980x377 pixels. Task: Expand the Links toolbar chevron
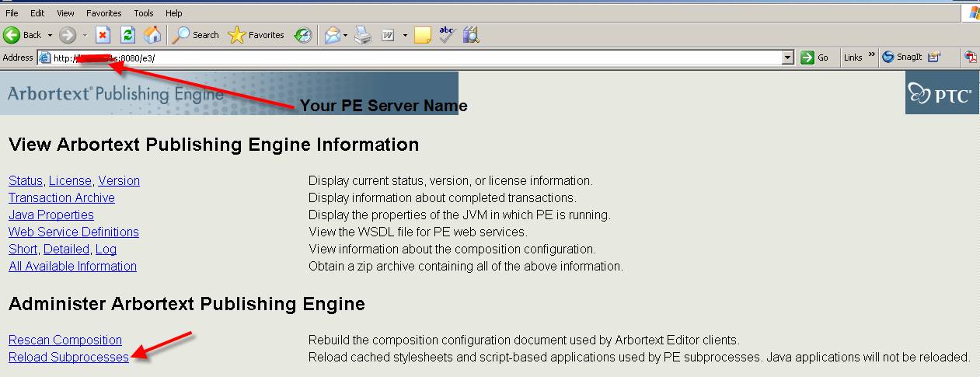click(x=871, y=56)
